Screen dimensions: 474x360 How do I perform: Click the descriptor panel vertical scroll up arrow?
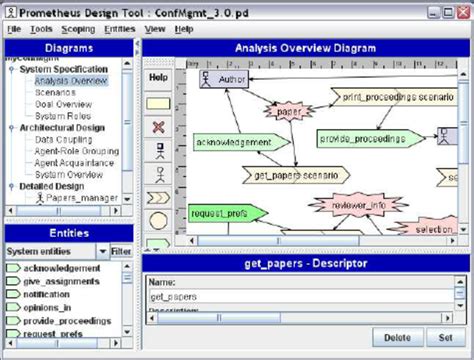coord(460,282)
